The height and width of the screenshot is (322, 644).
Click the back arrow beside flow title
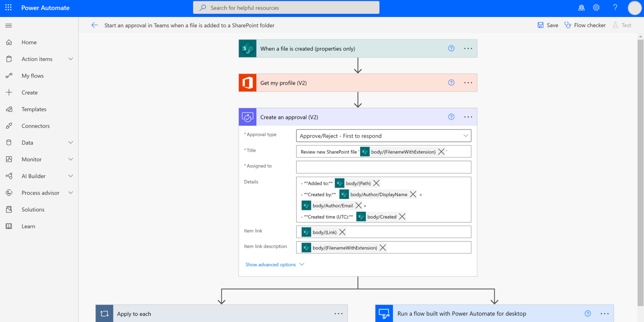click(94, 25)
